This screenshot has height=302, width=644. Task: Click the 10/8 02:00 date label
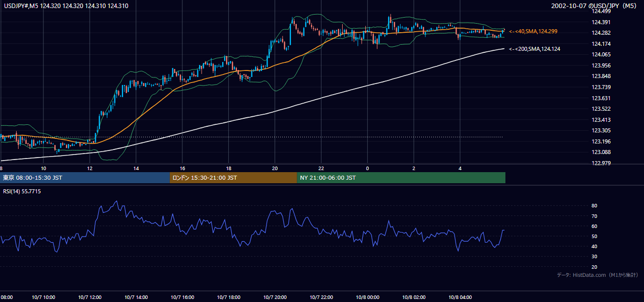point(414,297)
